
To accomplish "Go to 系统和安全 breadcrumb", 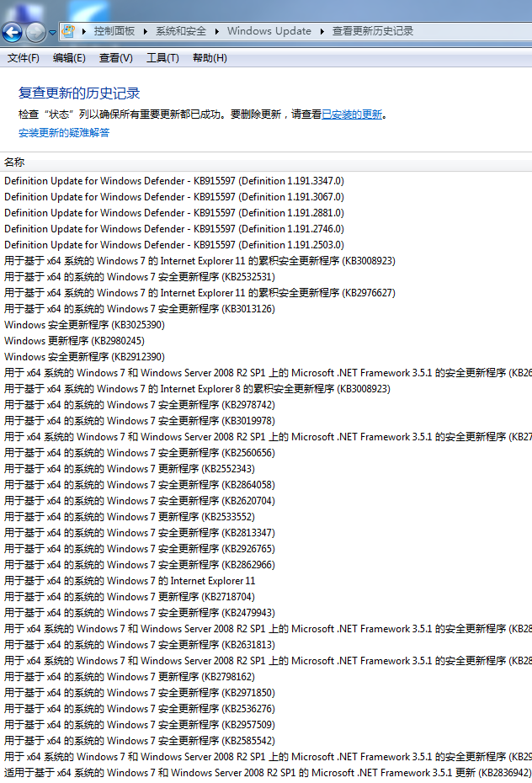I will point(181,31).
